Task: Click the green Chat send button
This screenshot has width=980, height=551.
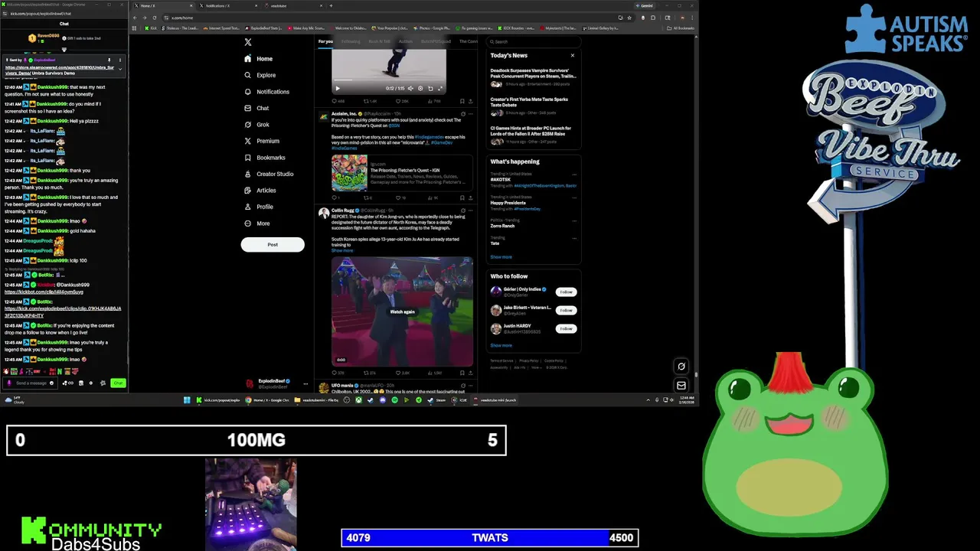Action: click(118, 383)
